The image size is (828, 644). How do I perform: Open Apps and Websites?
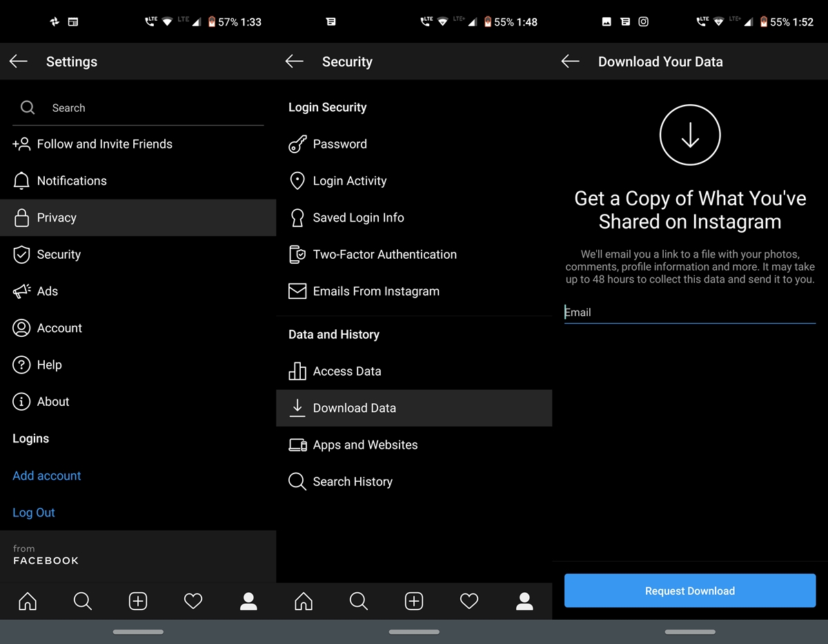tap(414, 445)
